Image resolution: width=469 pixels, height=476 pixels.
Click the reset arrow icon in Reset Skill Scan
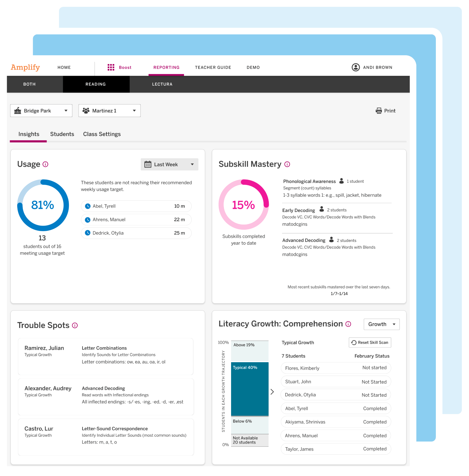click(354, 343)
